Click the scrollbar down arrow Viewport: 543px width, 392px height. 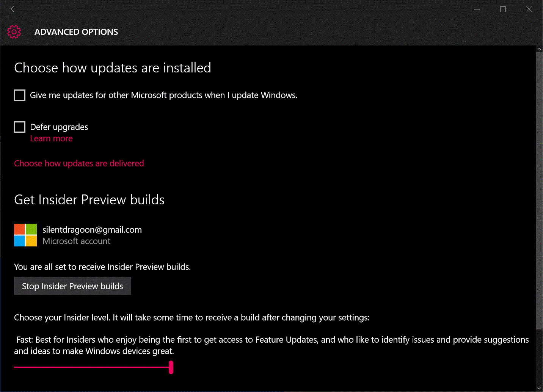coord(539,389)
